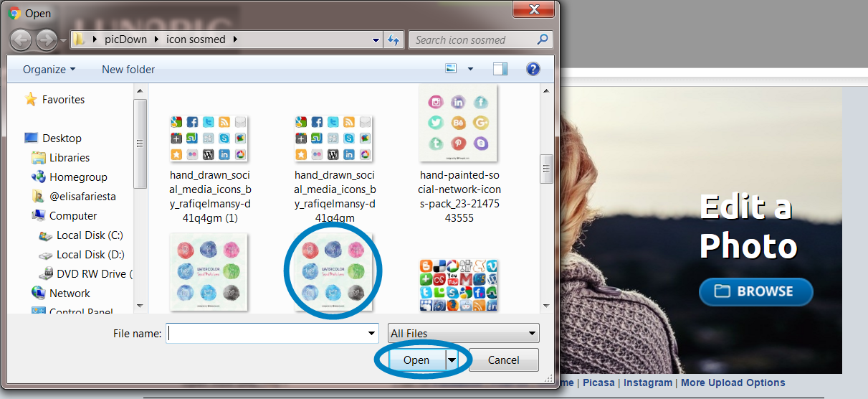
Task: Click the Open button
Action: (x=416, y=360)
